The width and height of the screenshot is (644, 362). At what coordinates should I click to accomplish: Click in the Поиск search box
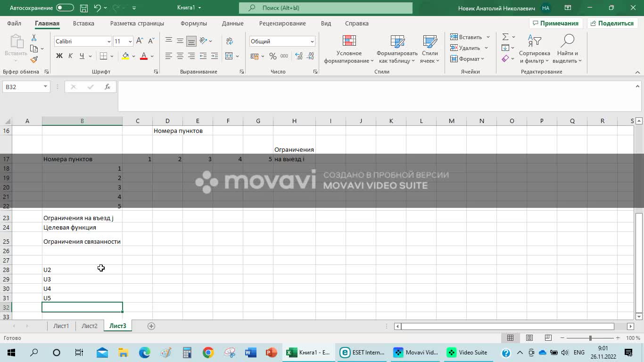click(x=326, y=8)
